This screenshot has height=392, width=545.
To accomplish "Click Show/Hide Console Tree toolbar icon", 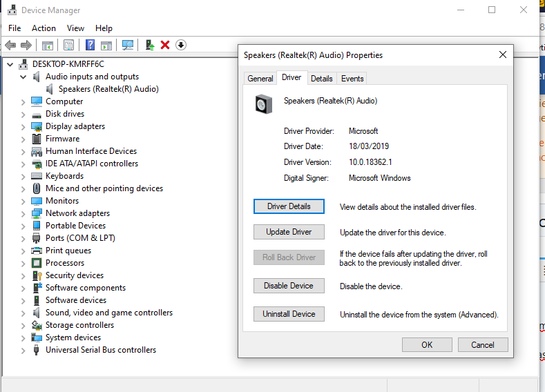I will pyautogui.click(x=48, y=45).
